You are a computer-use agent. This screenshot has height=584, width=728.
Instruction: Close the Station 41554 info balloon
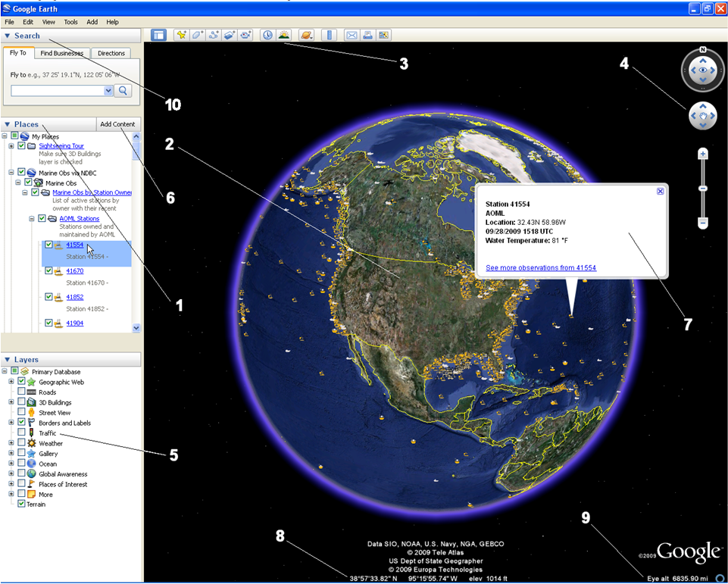click(x=661, y=191)
